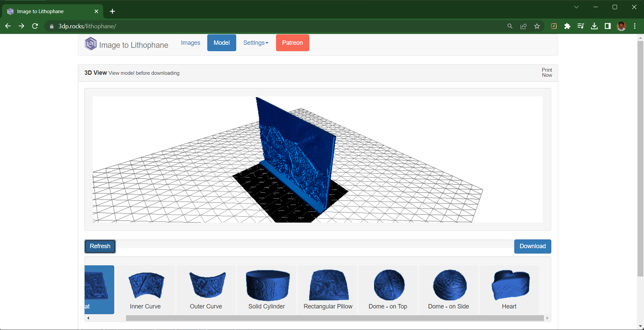
Task: Open the red extension icon in toolbar
Action: pyautogui.click(x=554, y=26)
